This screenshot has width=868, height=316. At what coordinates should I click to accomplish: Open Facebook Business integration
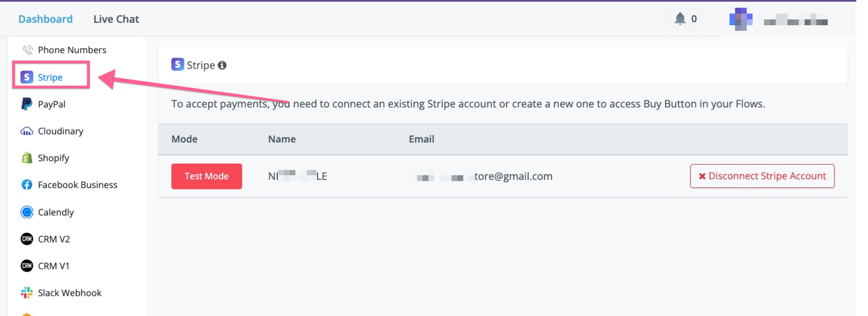tap(78, 185)
